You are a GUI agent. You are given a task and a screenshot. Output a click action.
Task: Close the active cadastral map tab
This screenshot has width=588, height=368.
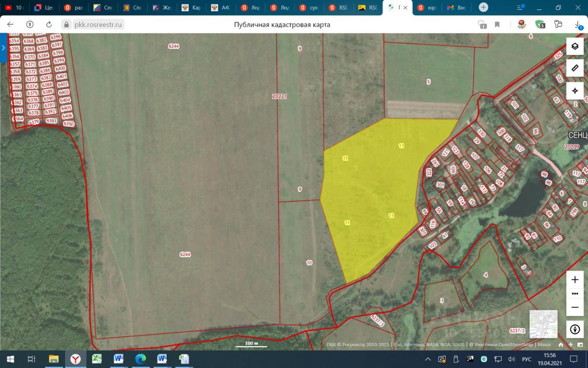405,8
